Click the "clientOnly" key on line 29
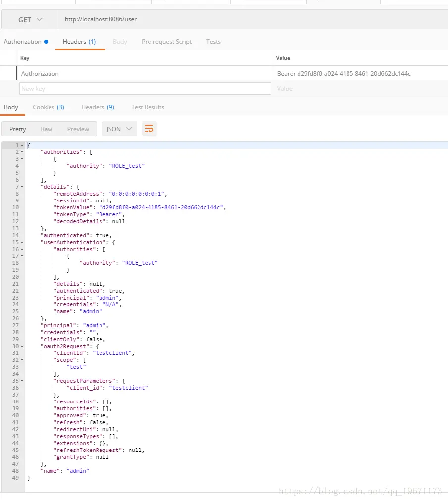Screen dimensions: 448x501 point(60,339)
